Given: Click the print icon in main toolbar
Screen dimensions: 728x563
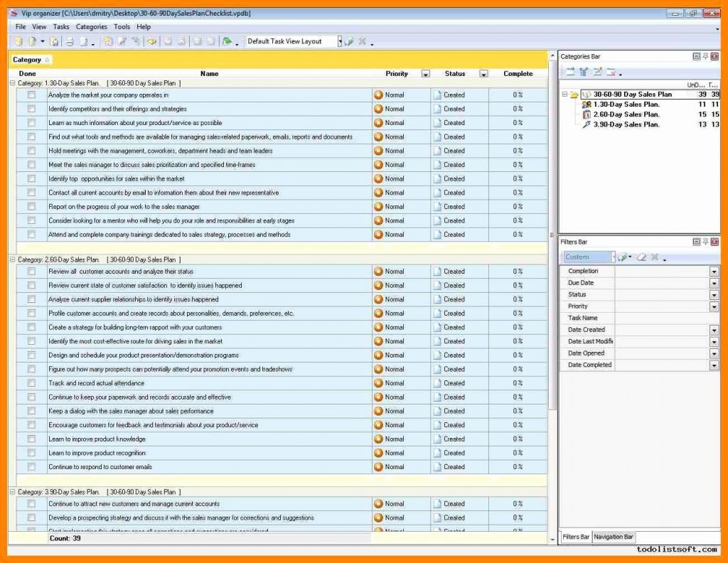Looking at the screenshot, I should [70, 41].
